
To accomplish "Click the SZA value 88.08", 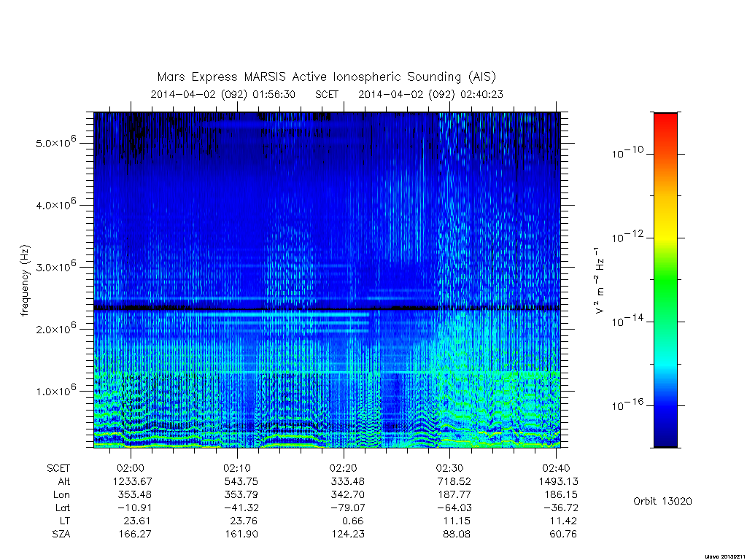I will [x=457, y=534].
